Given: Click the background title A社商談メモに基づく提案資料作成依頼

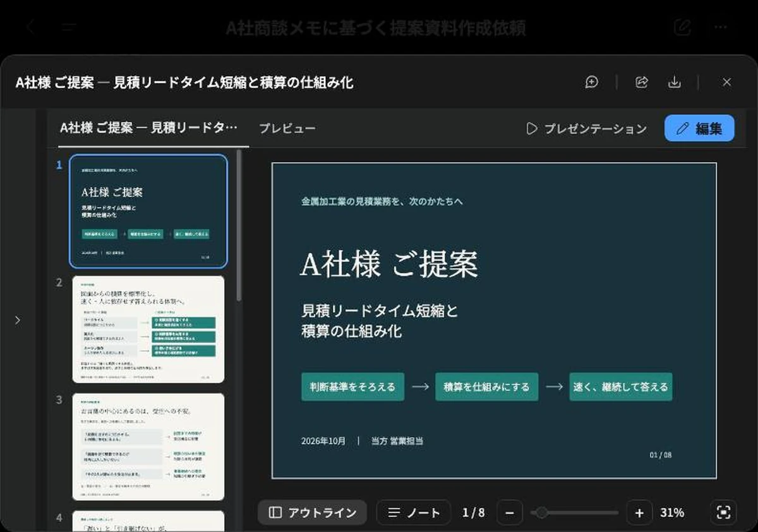Looking at the screenshot, I should point(376,28).
